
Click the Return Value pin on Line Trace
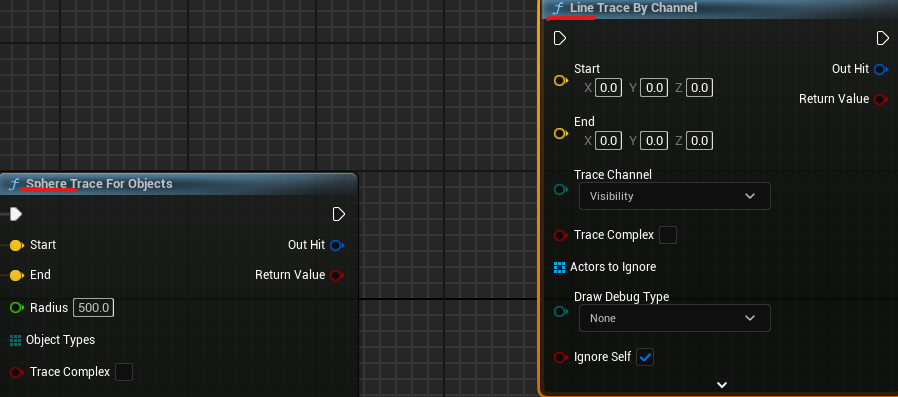[x=880, y=99]
